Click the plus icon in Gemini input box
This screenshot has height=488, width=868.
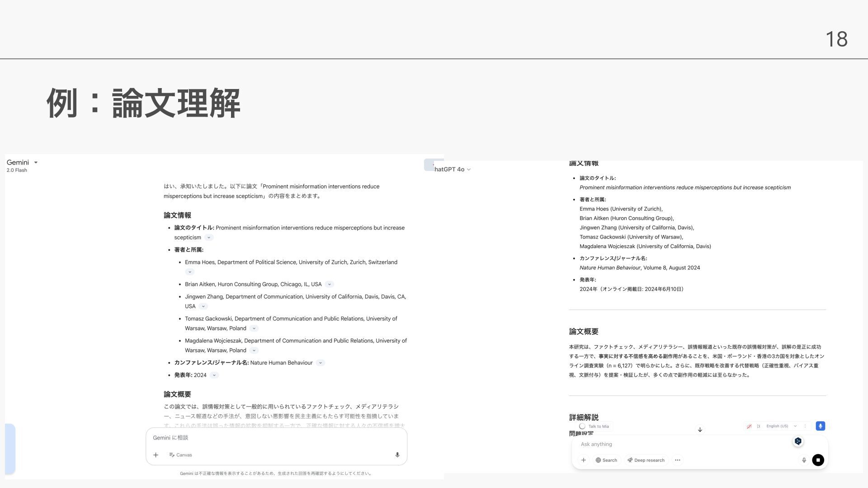point(156,455)
